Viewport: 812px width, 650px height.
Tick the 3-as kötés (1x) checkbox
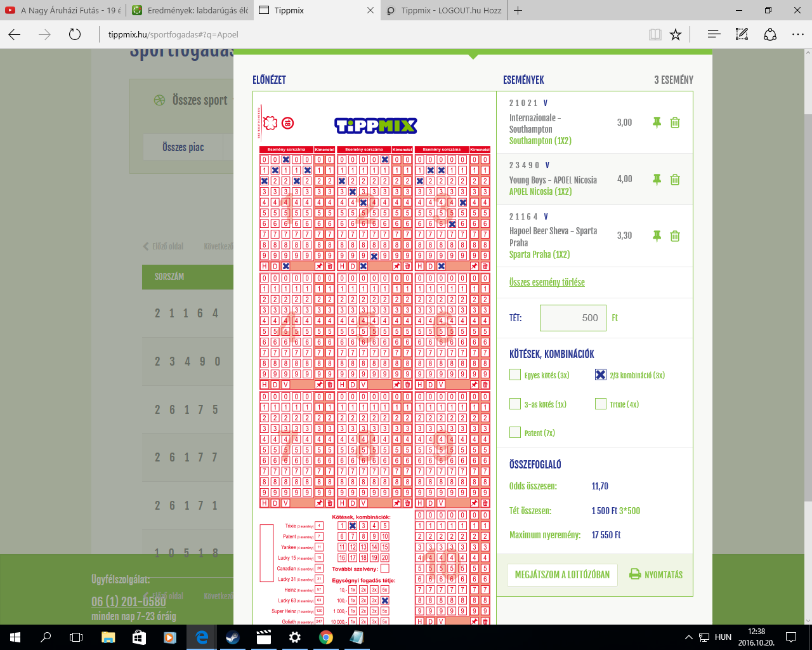[x=515, y=404]
